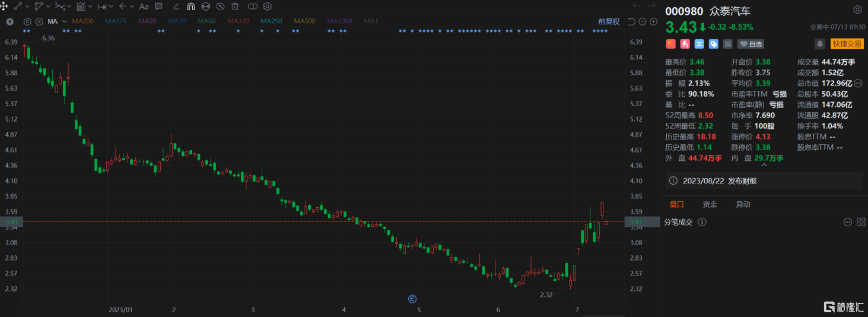The height and width of the screenshot is (317, 868).
Task: Click the MA30 legend label
Action: pos(177,21)
